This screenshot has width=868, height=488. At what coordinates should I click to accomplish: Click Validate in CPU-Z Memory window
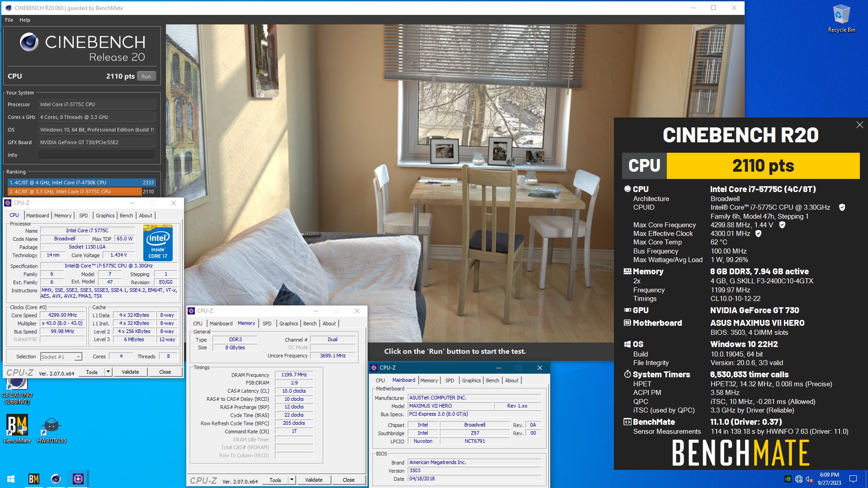[314, 480]
